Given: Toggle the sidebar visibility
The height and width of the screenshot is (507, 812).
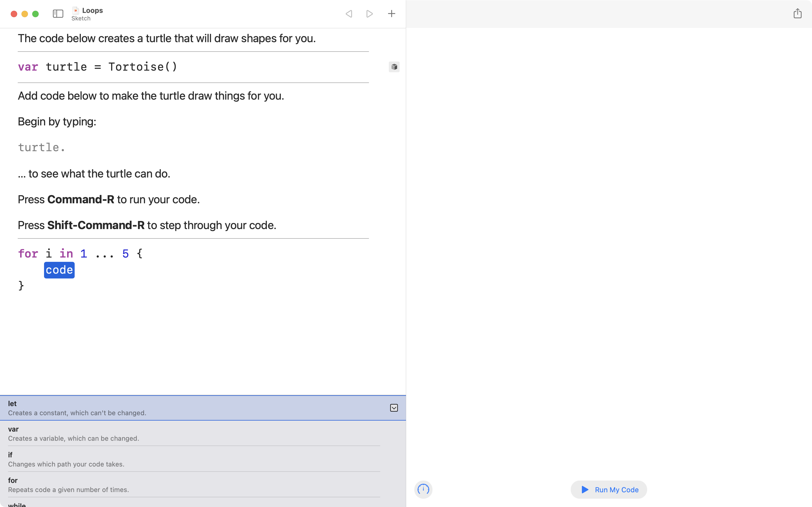Looking at the screenshot, I should (58, 14).
